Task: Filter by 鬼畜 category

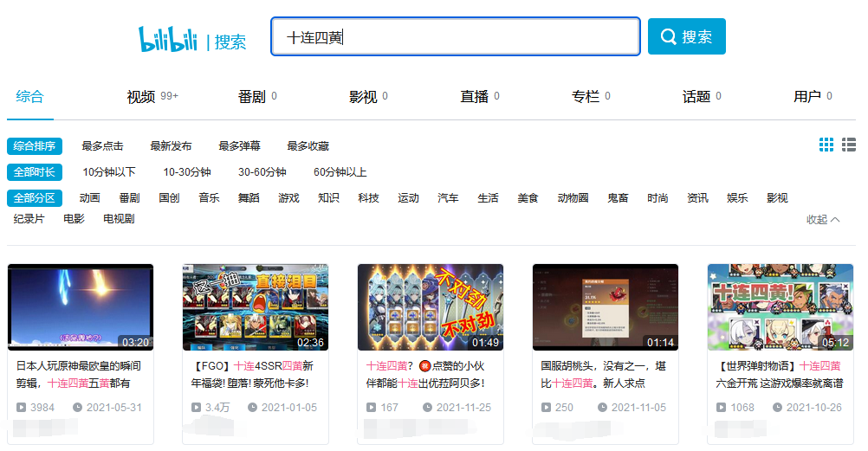Action: coord(618,198)
